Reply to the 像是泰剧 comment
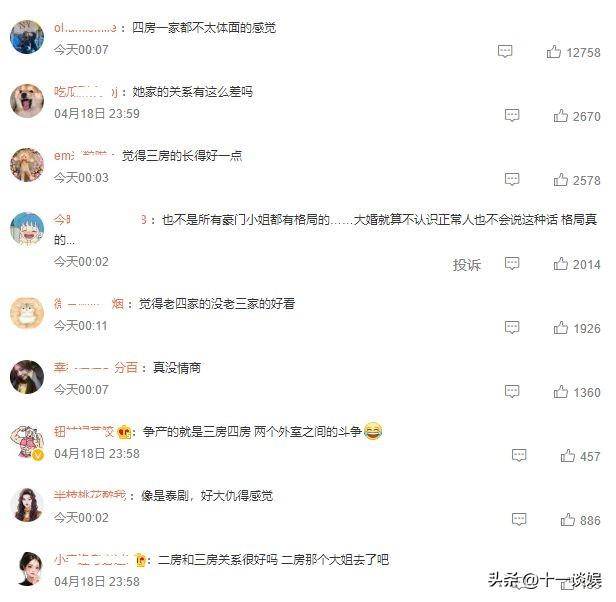The height and width of the screenshot is (602, 616). (x=519, y=519)
